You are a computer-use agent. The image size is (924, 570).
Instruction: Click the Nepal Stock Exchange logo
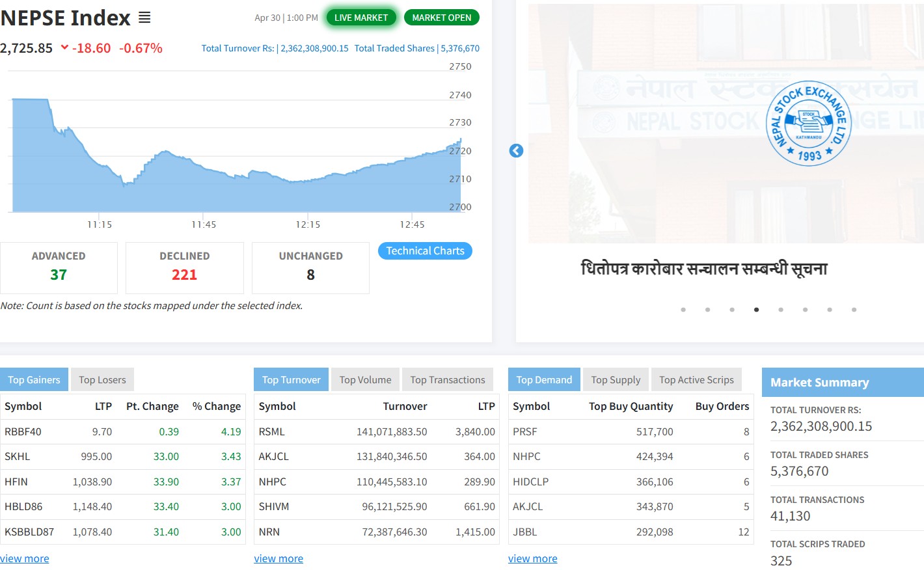[x=808, y=124]
